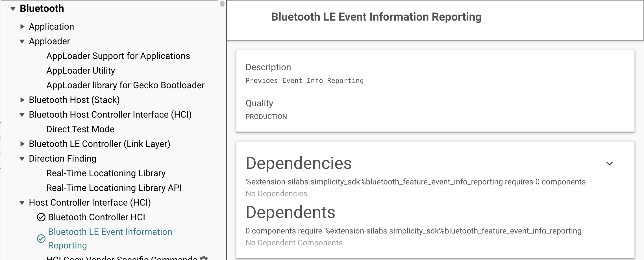Screen dimensions: 644x260
Task: Open AppLoader Support for Applications
Action: coord(118,56)
